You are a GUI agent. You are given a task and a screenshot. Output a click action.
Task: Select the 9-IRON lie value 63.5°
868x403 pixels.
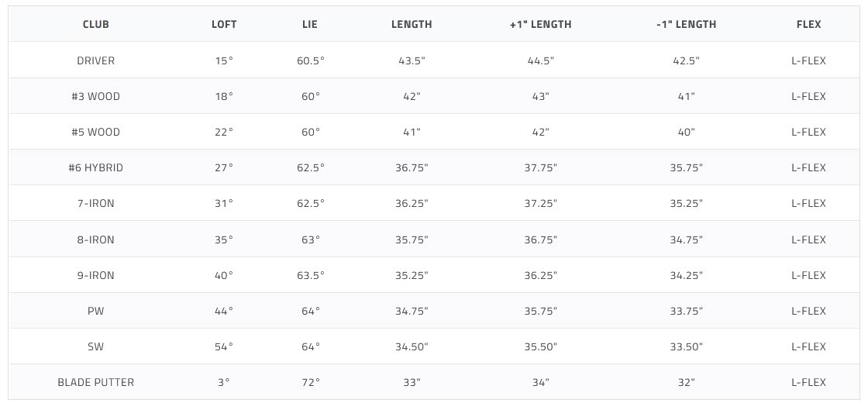pos(311,275)
